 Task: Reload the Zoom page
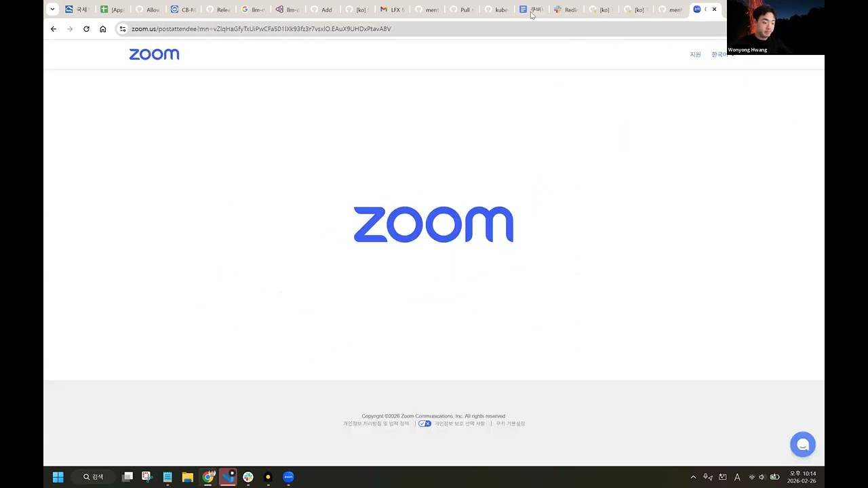[86, 29]
